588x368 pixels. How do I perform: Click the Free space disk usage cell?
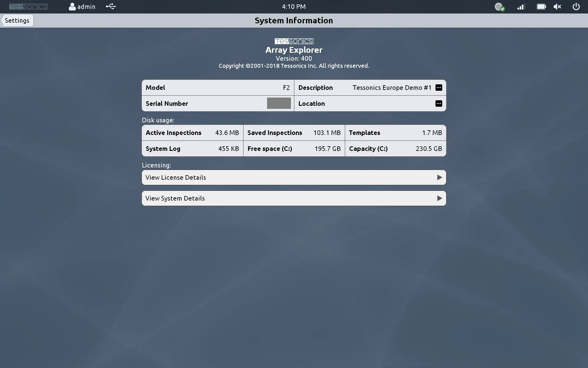pyautogui.click(x=294, y=148)
